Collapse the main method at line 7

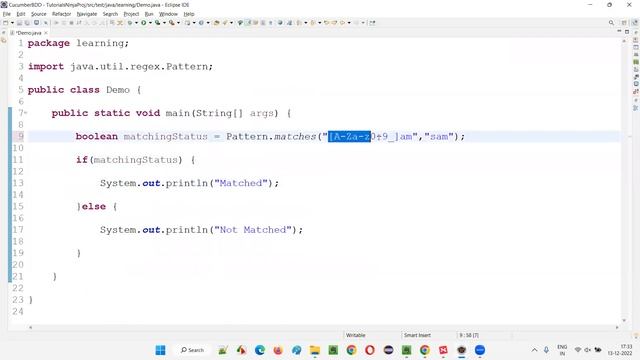click(25, 113)
